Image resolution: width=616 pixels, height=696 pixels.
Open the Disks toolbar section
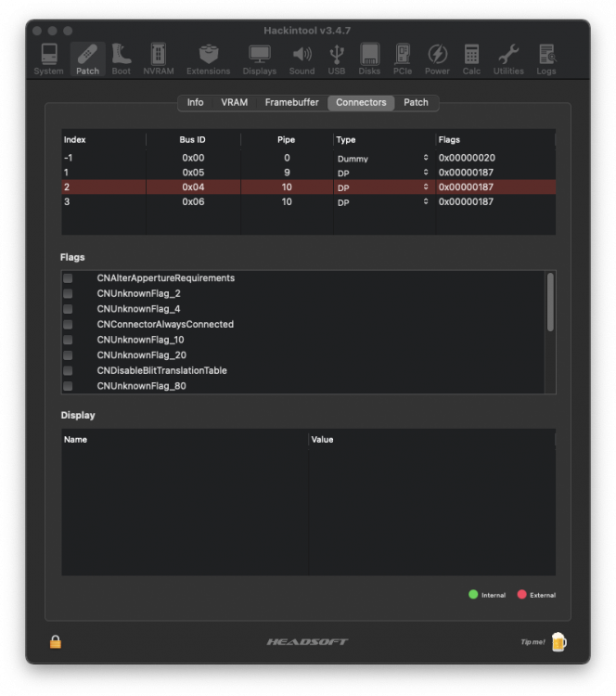pos(369,59)
